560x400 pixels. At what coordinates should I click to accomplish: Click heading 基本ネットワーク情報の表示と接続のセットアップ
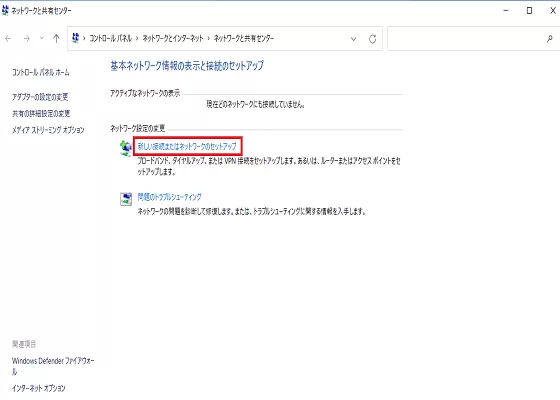pyautogui.click(x=187, y=66)
